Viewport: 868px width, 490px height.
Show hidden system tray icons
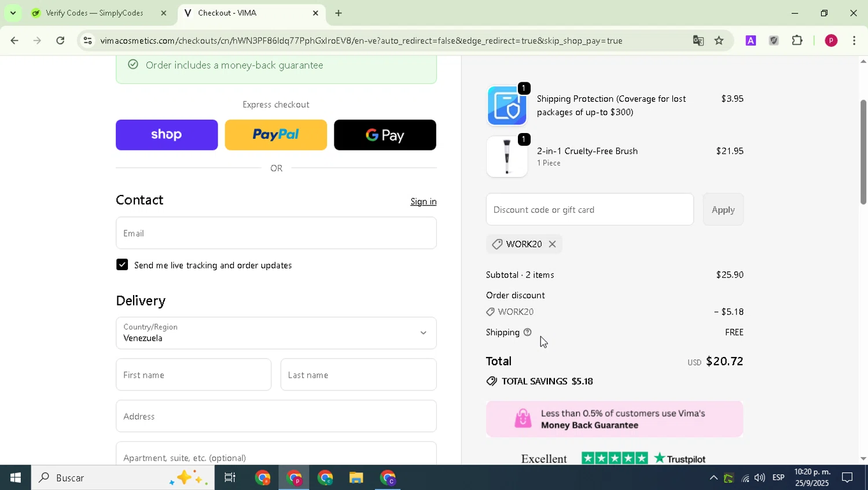[x=713, y=478]
